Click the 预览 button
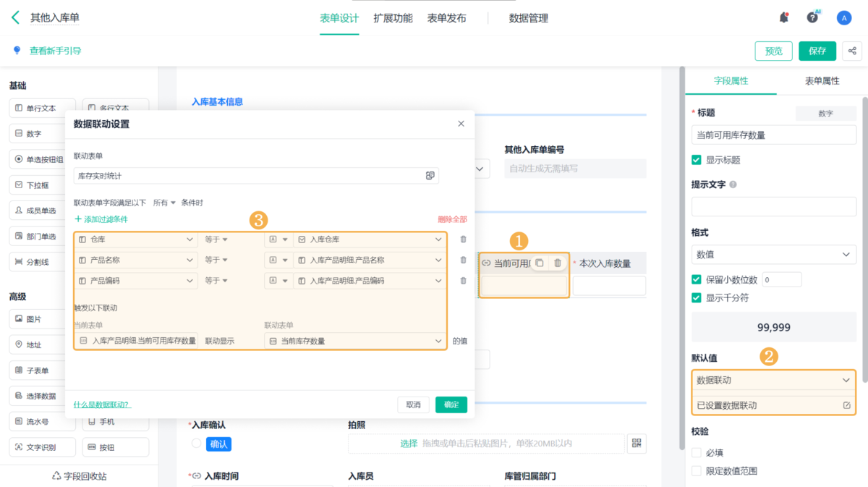The image size is (868, 487). [x=774, y=51]
